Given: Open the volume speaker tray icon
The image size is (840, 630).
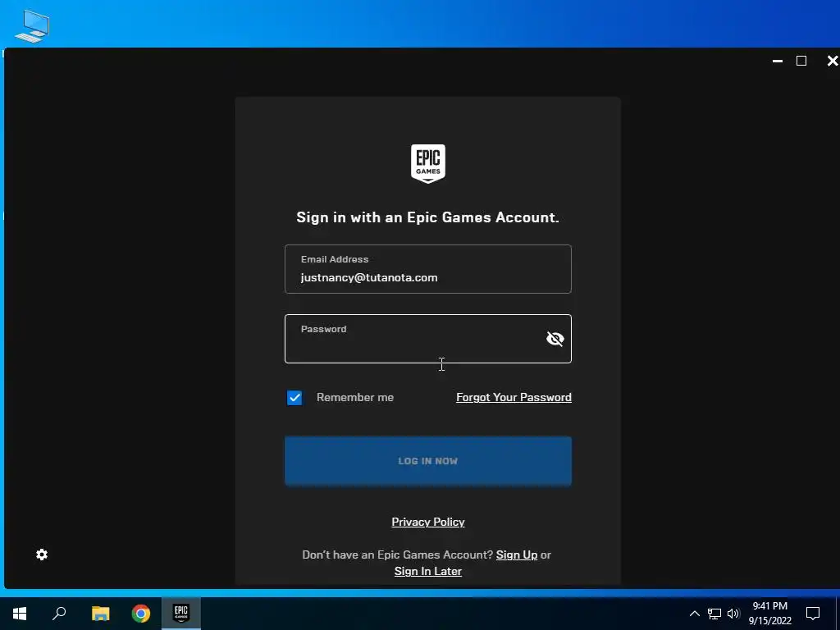Looking at the screenshot, I should point(733,614).
